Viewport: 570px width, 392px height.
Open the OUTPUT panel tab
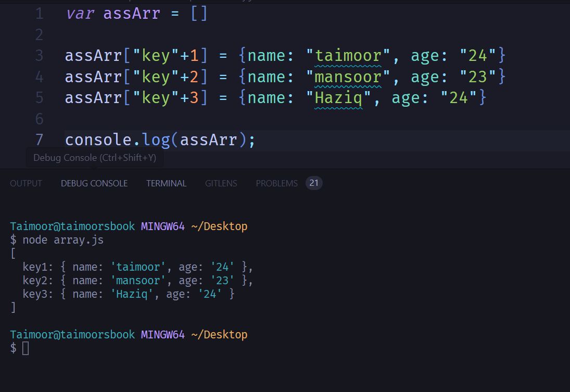tap(26, 183)
